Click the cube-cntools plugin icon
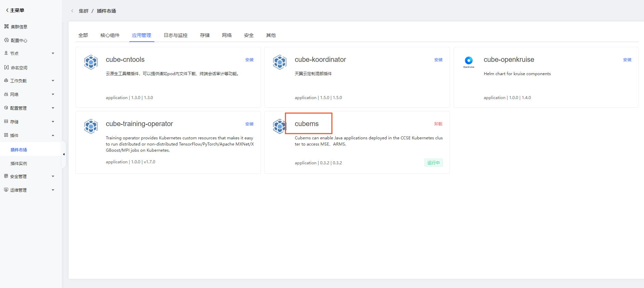The image size is (644, 288). tap(91, 62)
